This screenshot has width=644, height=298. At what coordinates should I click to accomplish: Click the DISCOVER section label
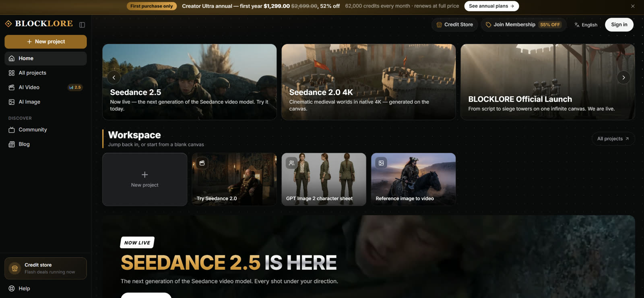(20, 118)
